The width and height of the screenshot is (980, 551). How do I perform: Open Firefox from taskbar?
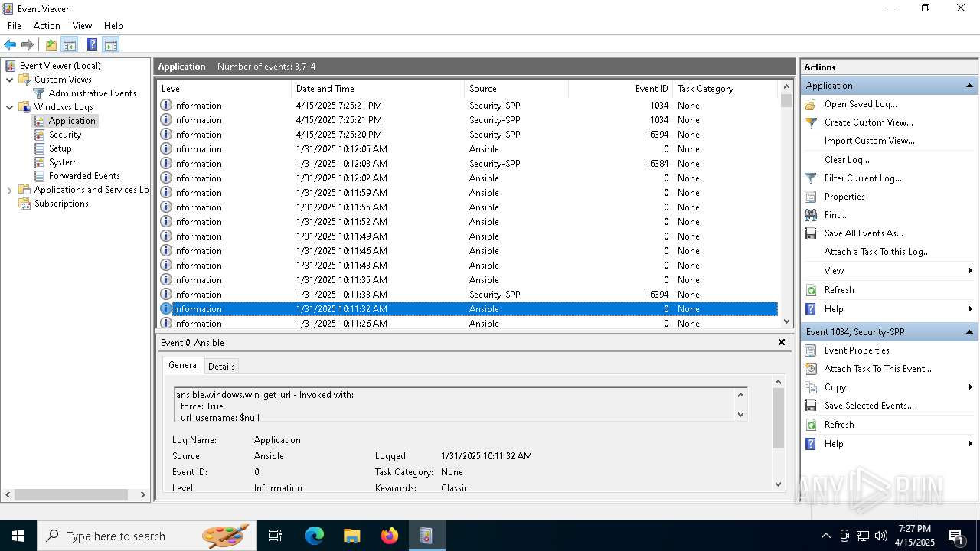(390, 536)
